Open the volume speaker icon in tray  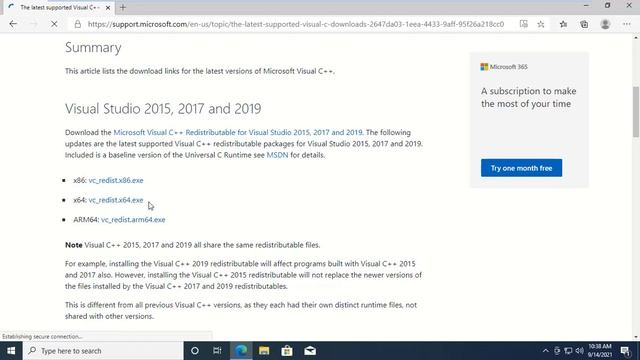pos(579,351)
